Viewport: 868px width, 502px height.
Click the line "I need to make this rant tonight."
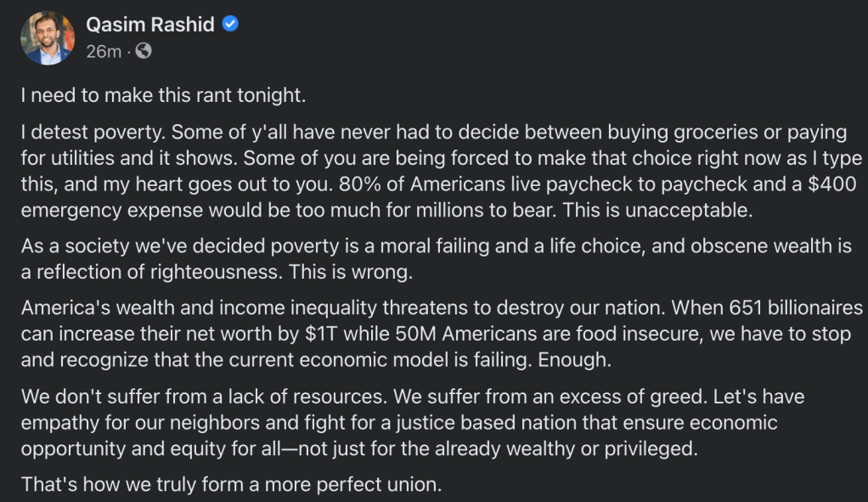163,96
